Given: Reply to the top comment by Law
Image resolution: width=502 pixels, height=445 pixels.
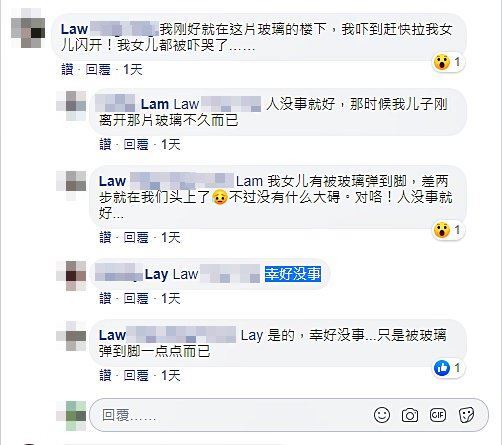Looking at the screenshot, I should tap(98, 70).
